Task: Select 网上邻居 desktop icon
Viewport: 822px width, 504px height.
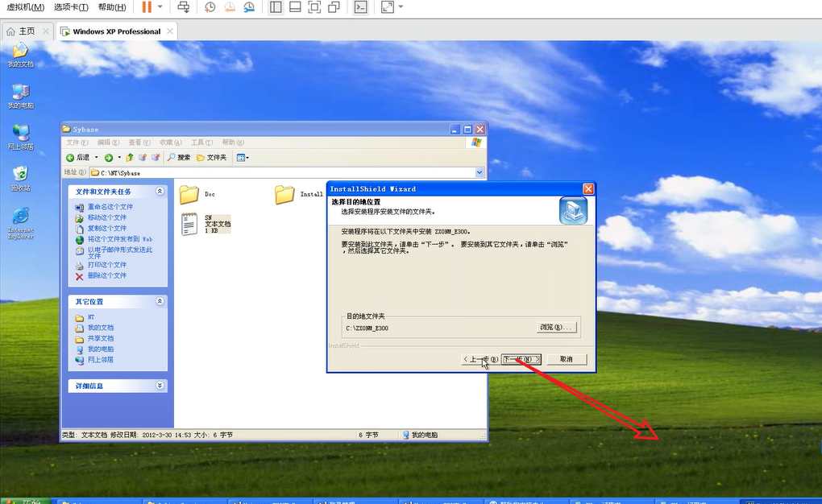Action: click(20, 137)
